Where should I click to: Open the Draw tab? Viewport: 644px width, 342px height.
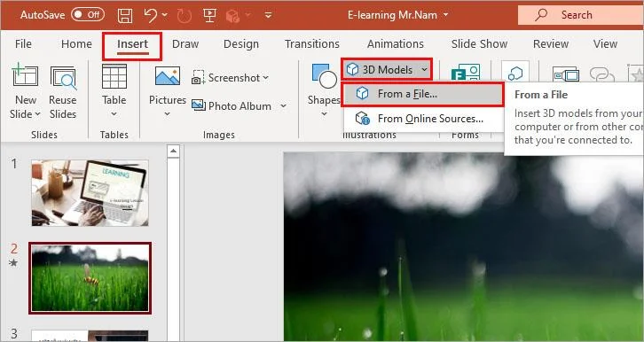click(x=185, y=44)
